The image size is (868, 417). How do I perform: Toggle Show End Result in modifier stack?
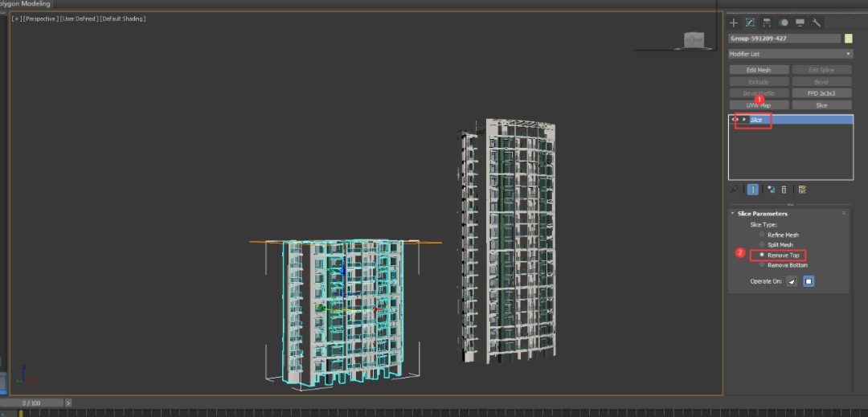[x=753, y=190]
